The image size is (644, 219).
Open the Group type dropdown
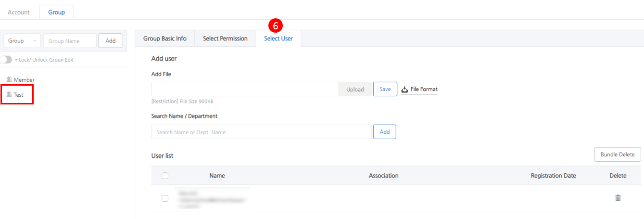(22, 41)
